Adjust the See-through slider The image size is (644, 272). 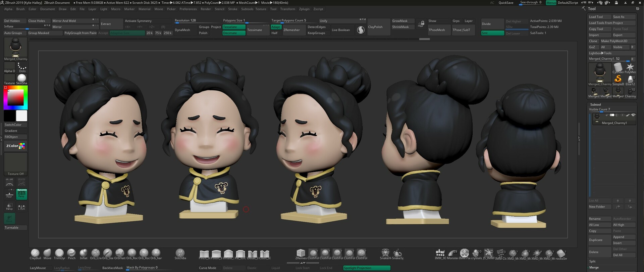point(531,3)
